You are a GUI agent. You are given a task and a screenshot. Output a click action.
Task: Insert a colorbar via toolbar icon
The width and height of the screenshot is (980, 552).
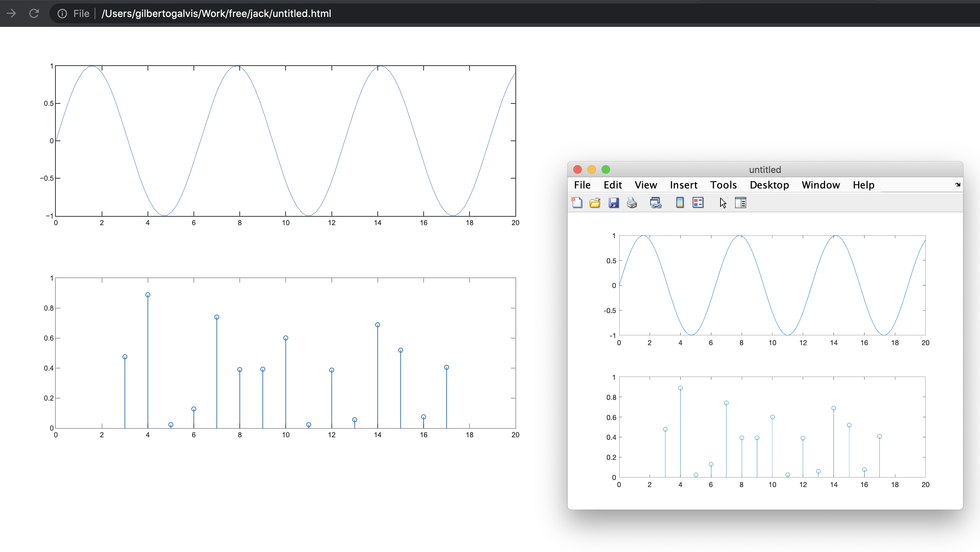click(680, 202)
